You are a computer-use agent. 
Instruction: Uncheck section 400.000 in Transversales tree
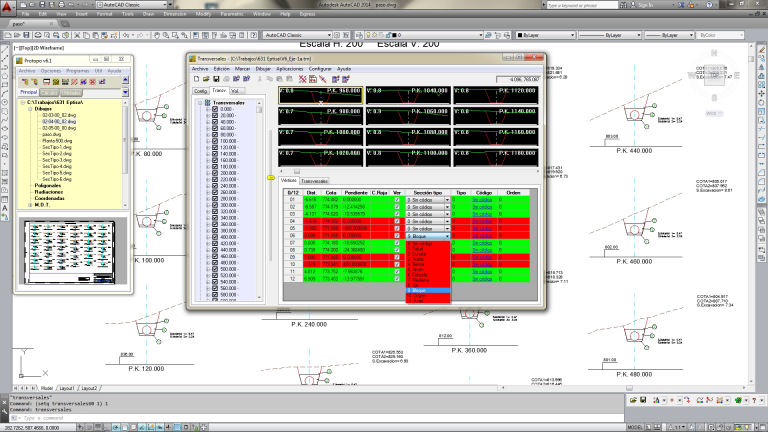click(x=215, y=237)
